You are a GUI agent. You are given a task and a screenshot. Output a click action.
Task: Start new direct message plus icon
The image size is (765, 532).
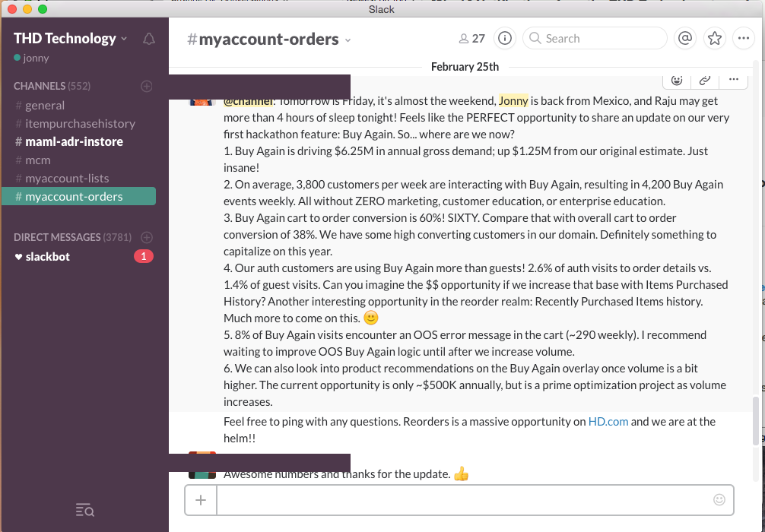pyautogui.click(x=146, y=237)
